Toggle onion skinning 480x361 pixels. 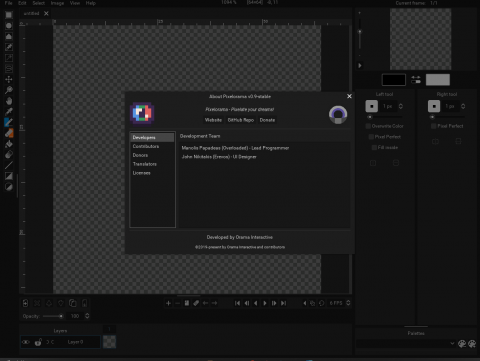(x=312, y=303)
